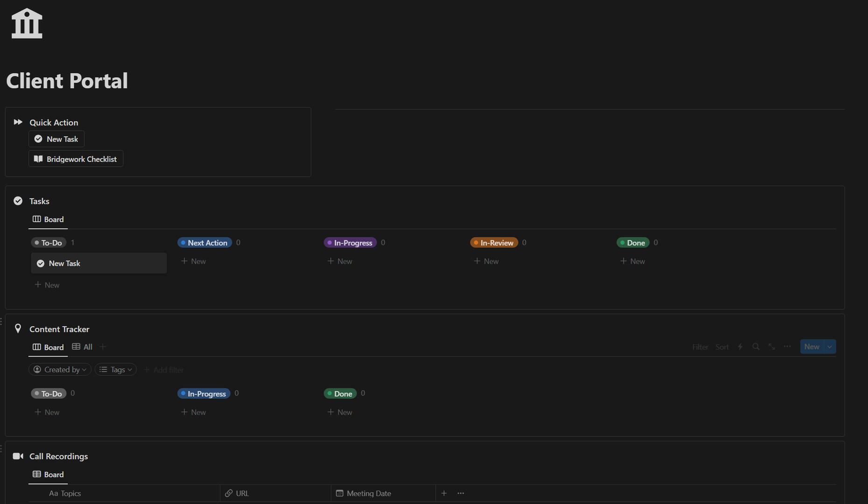Screen dimensions: 868x504
Task: Open Call Recordings column options ellipsis
Action: click(460, 493)
